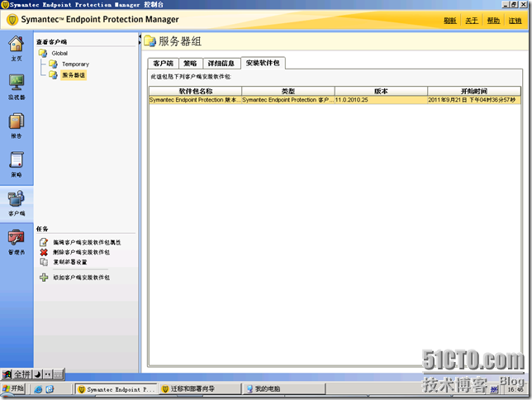Image resolution: width=532 pixels, height=400 pixels.
Task: Click the green plus add package icon
Action: 44,278
